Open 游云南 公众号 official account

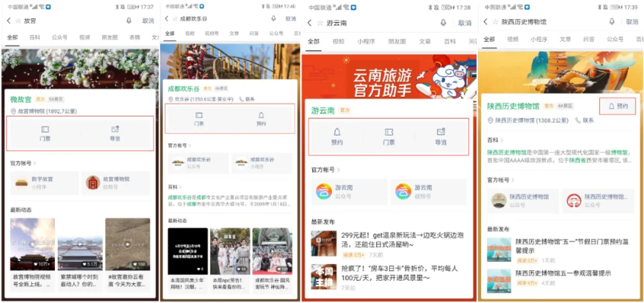349,192
